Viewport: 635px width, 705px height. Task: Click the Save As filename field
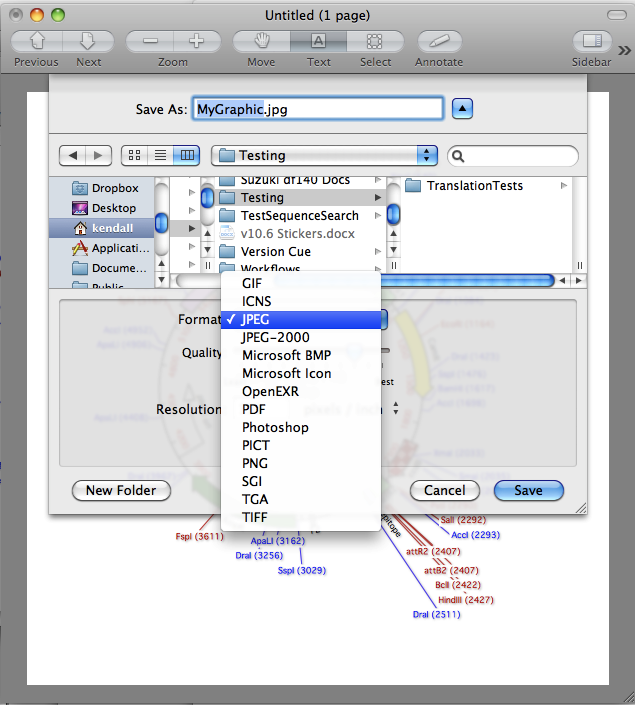click(x=317, y=109)
